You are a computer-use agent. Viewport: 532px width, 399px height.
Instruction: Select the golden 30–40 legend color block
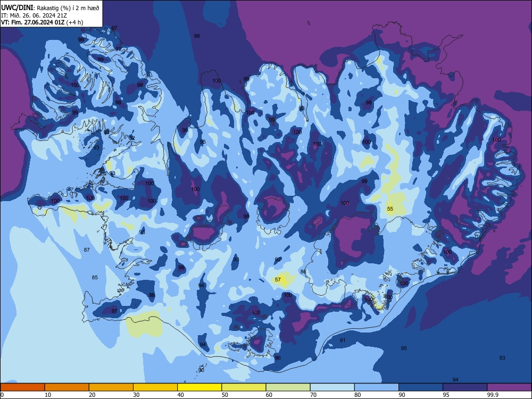tap(155, 387)
